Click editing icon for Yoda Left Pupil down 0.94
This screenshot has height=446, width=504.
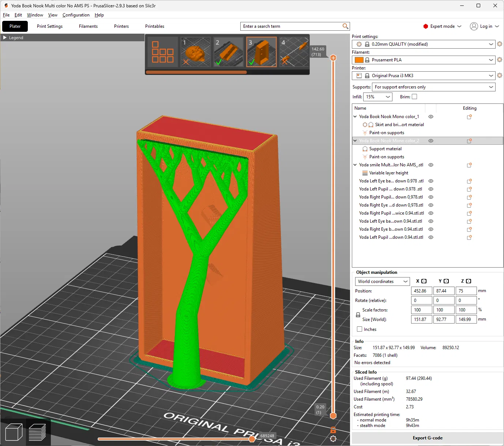tap(469, 237)
